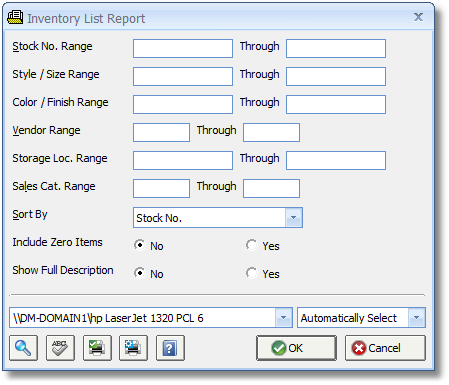
Task: Click the Vendor Range label
Action: [x=46, y=130]
